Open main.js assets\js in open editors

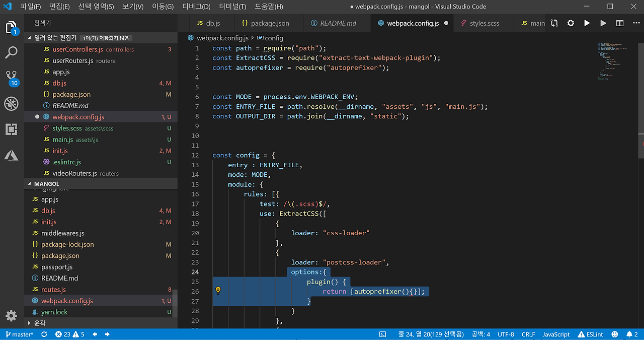tap(101, 140)
